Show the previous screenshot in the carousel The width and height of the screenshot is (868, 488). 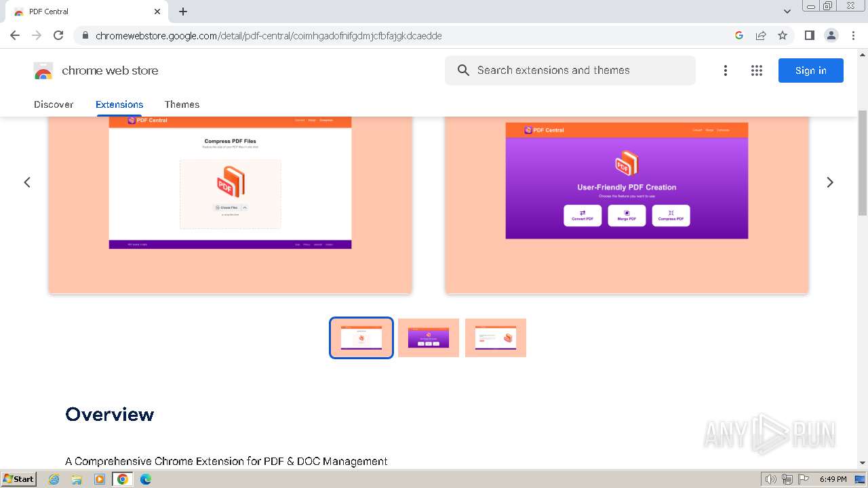(x=27, y=182)
